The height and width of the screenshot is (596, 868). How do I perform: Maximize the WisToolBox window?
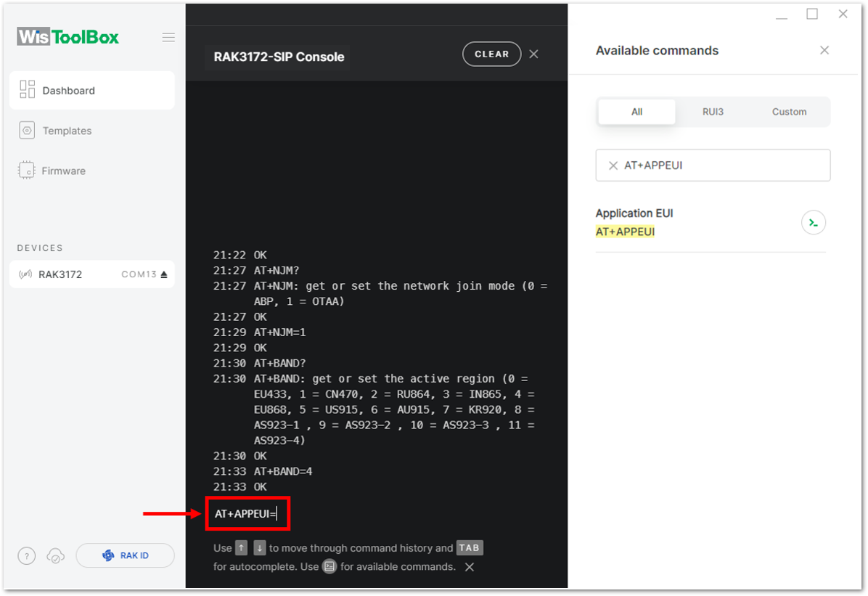tap(812, 14)
